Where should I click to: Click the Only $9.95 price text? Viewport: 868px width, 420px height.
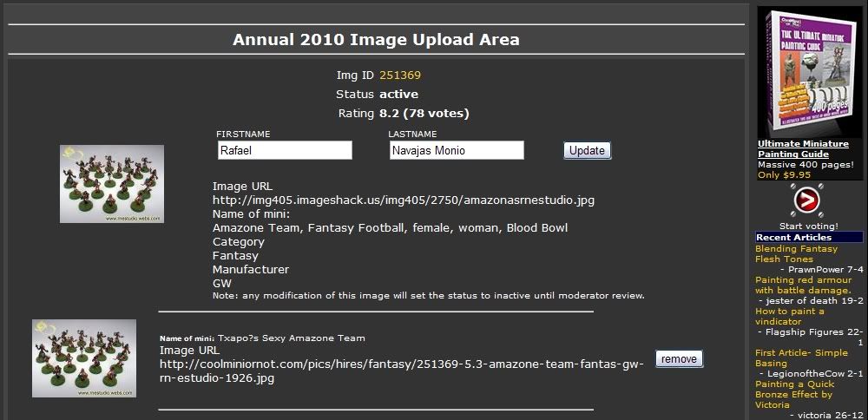point(784,174)
